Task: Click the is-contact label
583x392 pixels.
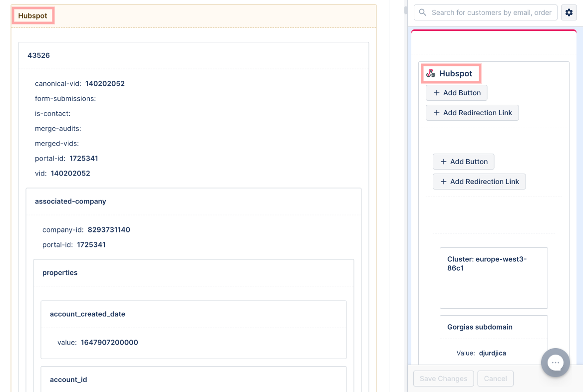Action: tap(53, 114)
